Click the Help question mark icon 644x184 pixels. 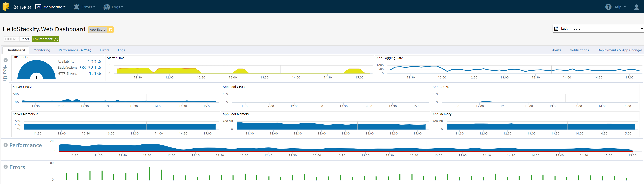(608, 7)
